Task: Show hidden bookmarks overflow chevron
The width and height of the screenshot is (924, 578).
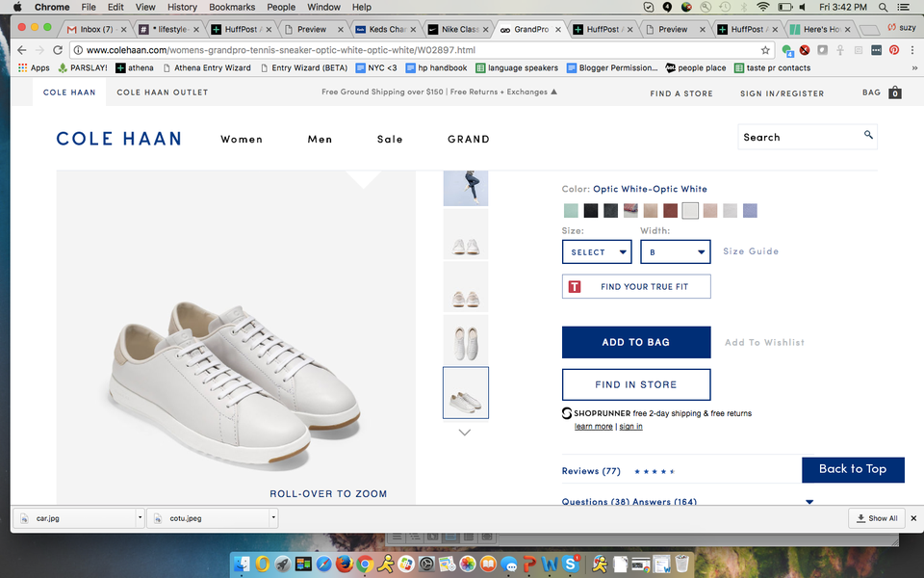Action: pos(914,67)
